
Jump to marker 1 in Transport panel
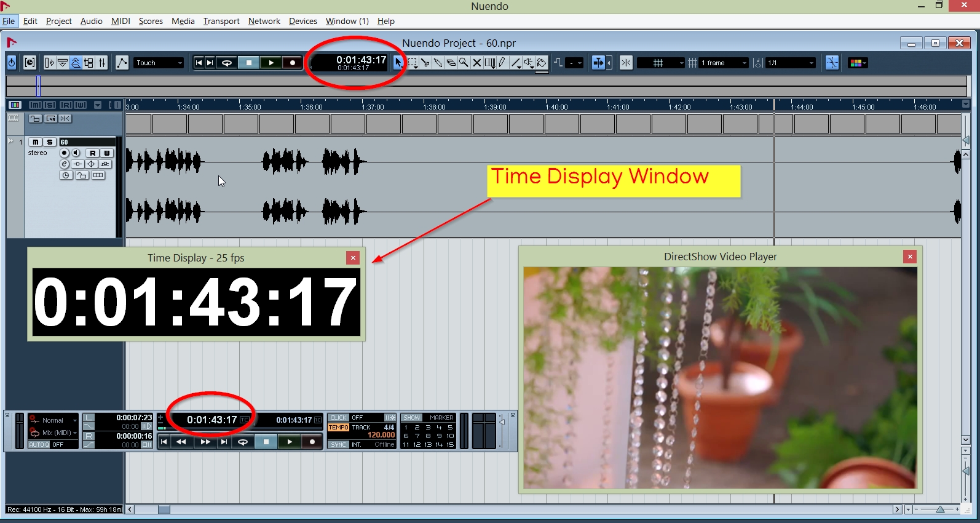pyautogui.click(x=406, y=427)
